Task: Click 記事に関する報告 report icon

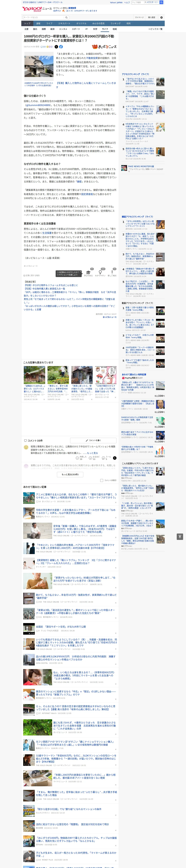Action: (31, 275)
